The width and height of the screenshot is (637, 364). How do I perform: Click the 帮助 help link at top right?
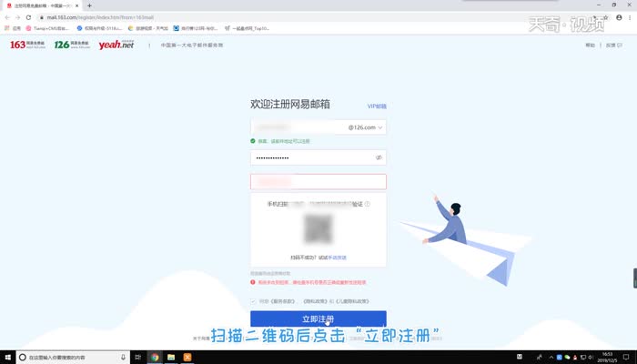pos(590,45)
